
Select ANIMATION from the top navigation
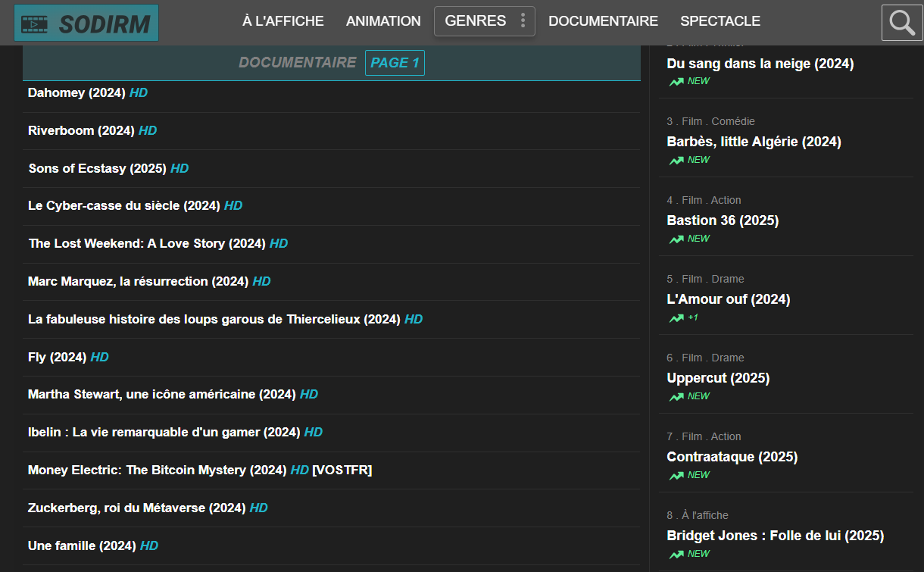[x=383, y=21]
